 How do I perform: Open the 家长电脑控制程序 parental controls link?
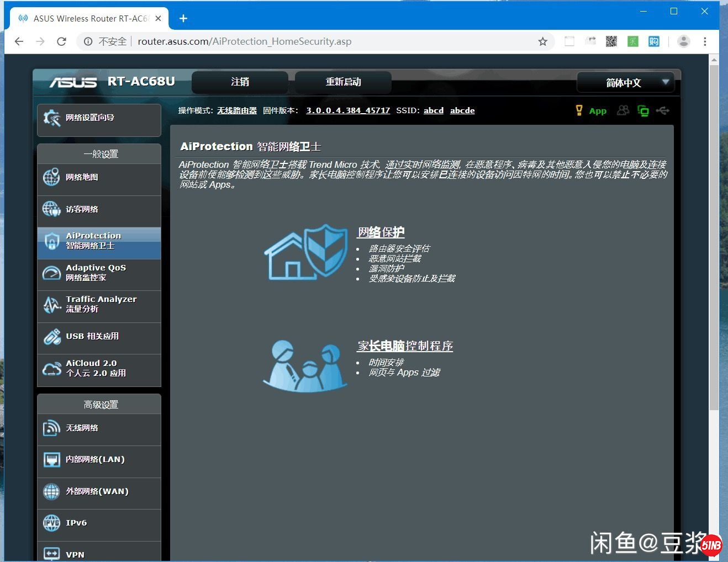(405, 346)
